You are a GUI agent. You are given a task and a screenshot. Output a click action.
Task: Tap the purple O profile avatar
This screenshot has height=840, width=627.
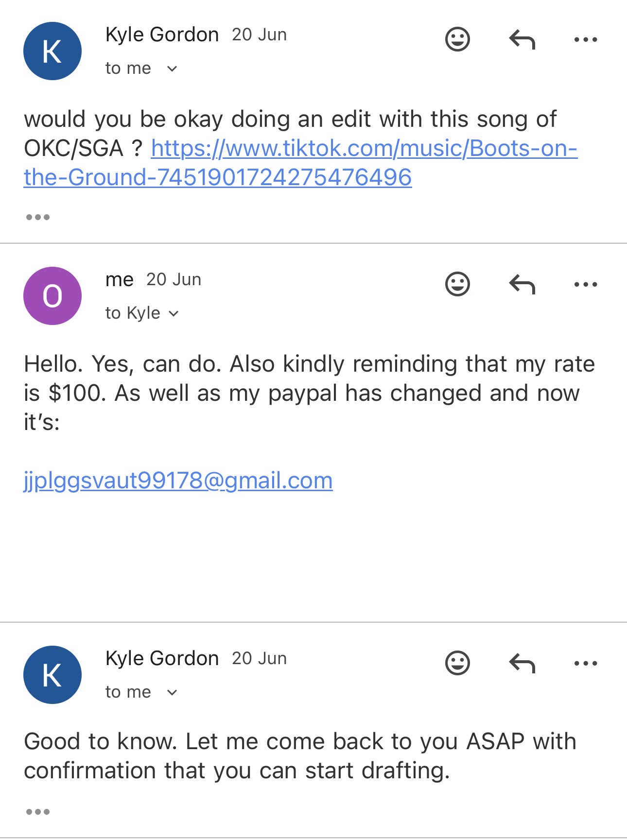click(52, 296)
